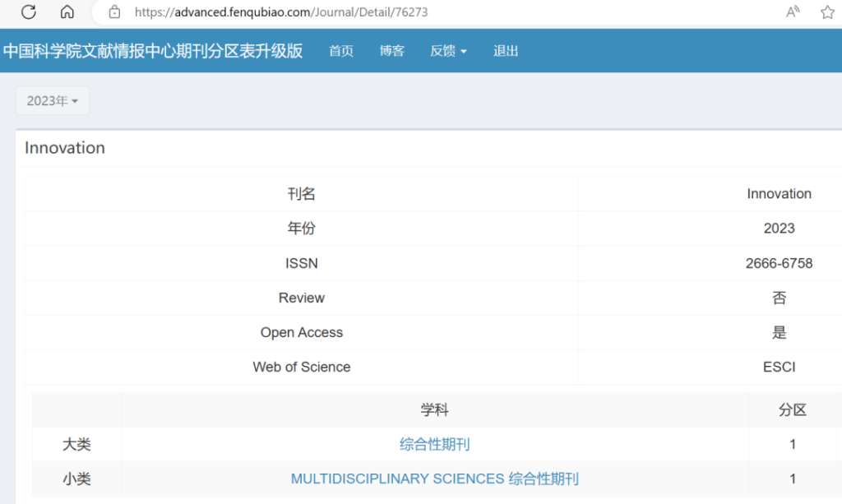Image resolution: width=842 pixels, height=504 pixels.
Task: Click the 分区 column header
Action: coord(793,410)
